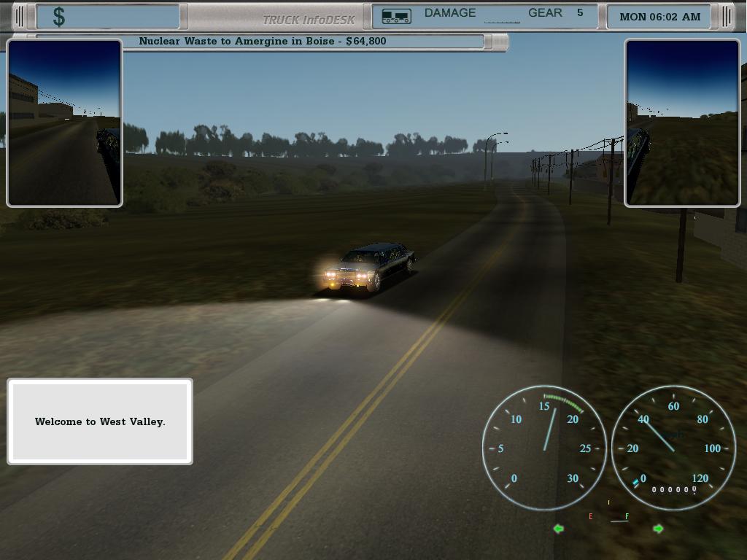This screenshot has width=747, height=560.
Task: Click the right grip handle of InfoDesk bar
Action: [x=727, y=17]
